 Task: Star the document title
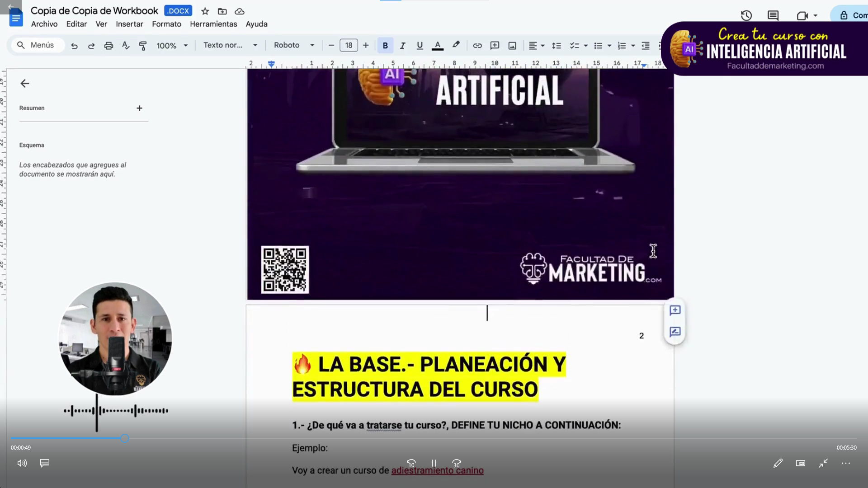click(x=205, y=11)
